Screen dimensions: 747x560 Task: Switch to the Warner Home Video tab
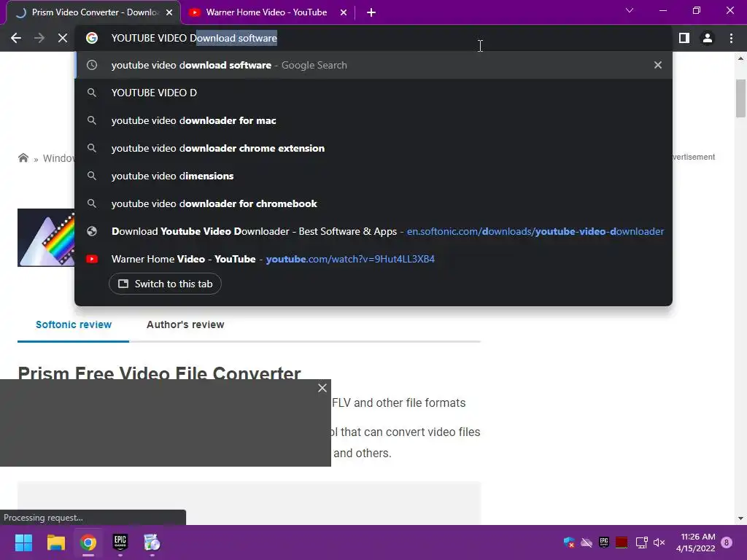point(267,12)
